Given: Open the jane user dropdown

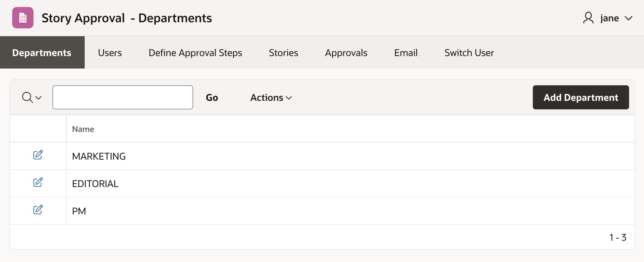Looking at the screenshot, I should 615,18.
